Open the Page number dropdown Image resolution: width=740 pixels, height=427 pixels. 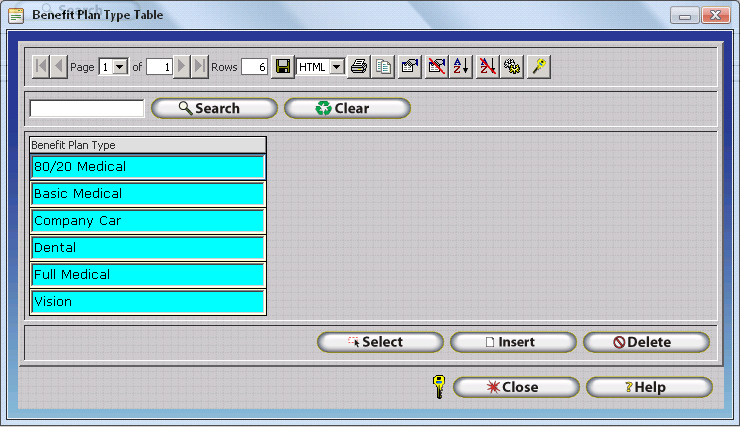click(x=121, y=67)
